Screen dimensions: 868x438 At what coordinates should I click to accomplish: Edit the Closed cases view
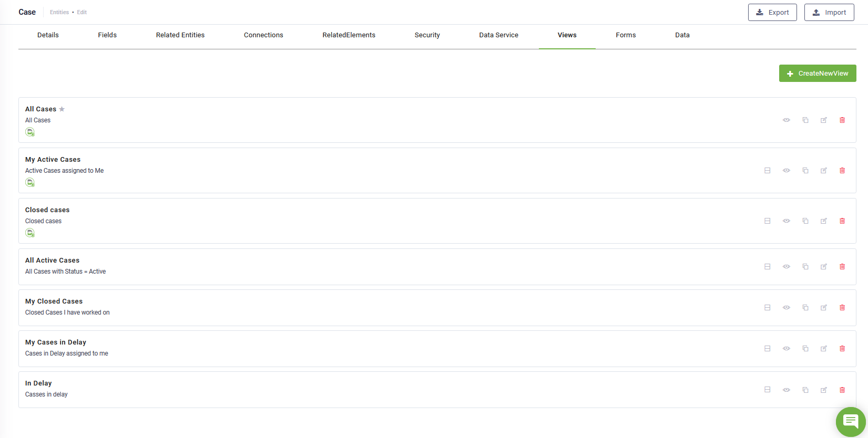point(824,221)
